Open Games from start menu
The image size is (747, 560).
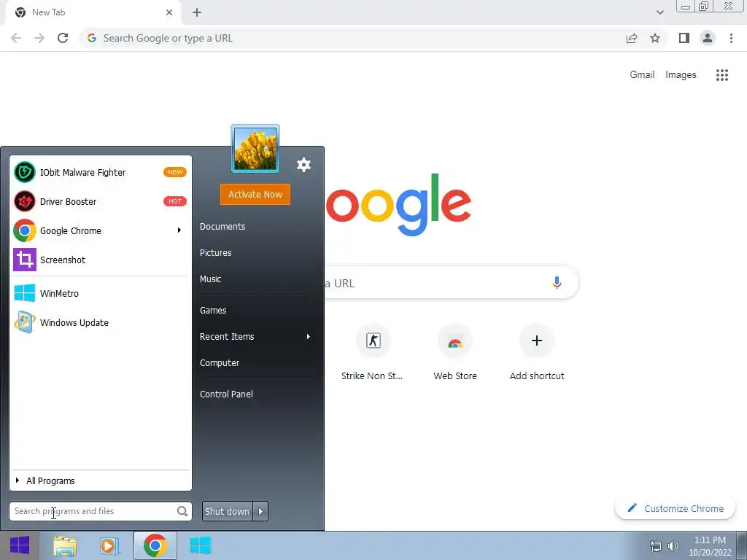pos(213,311)
